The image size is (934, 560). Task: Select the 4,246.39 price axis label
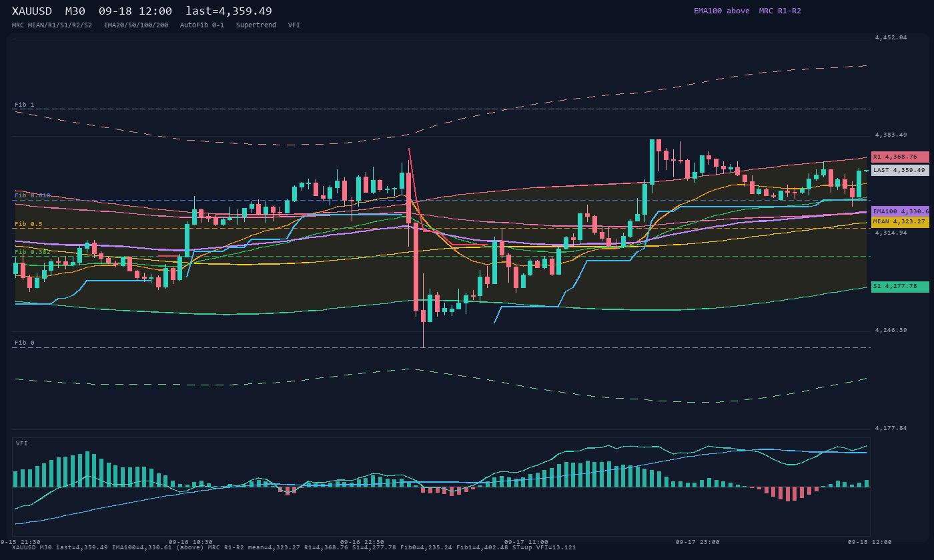[891, 330]
